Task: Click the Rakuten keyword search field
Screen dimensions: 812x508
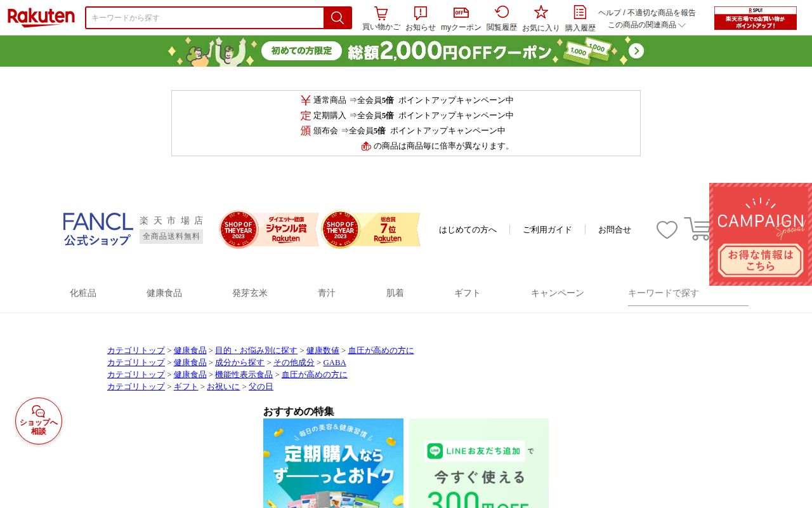Action: (x=205, y=18)
